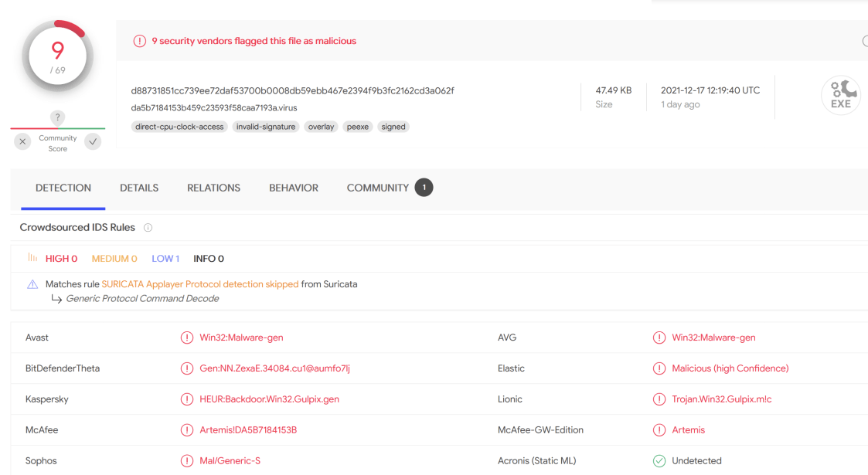Select the direct-cpu-clock-access tag
The image size is (868, 475).
coord(179,127)
